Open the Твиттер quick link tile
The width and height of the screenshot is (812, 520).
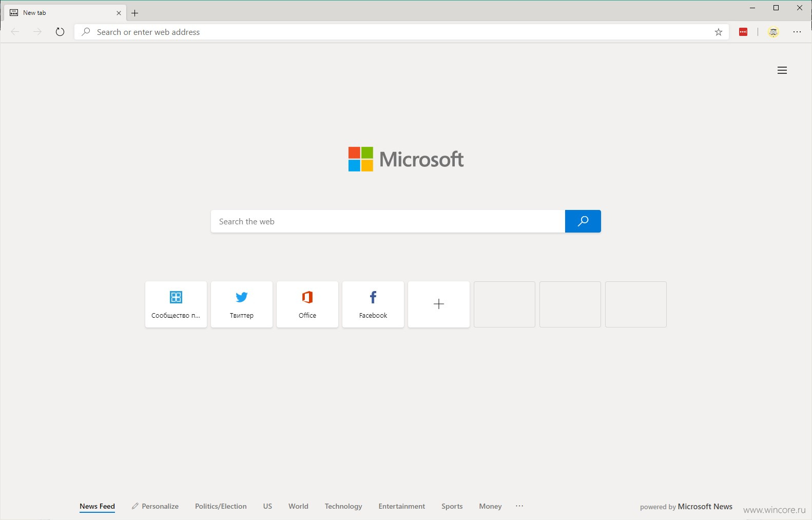(x=242, y=304)
